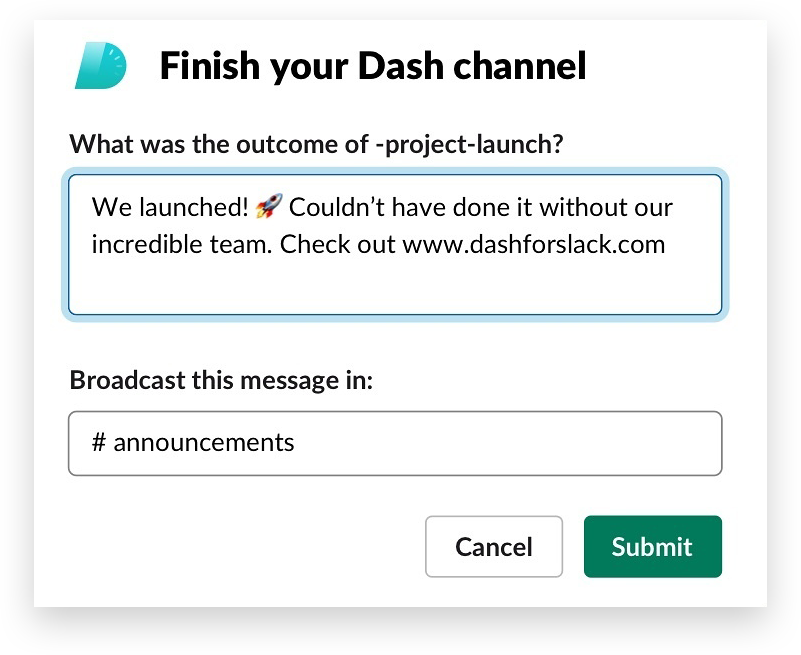The image size is (801, 655).
Task: Click the 'Finish your Dash channel' heading
Action: tap(373, 65)
